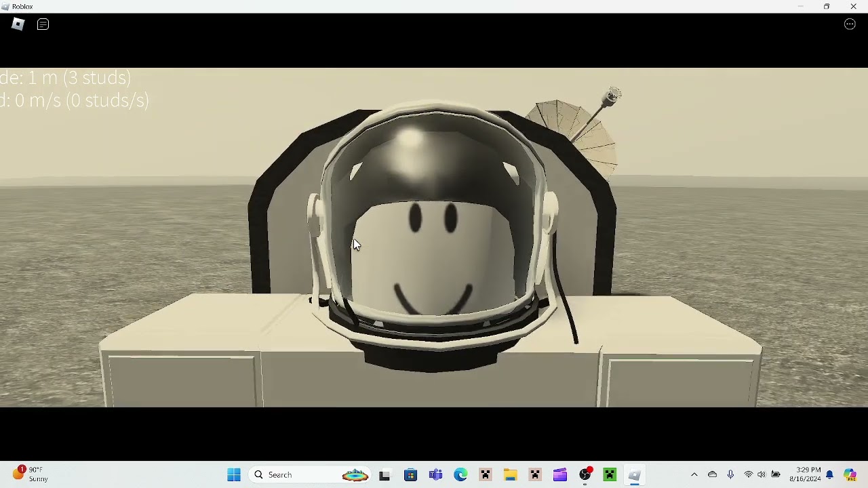Open the Roblox menu logo button
The height and width of the screenshot is (488, 868).
pyautogui.click(x=18, y=24)
